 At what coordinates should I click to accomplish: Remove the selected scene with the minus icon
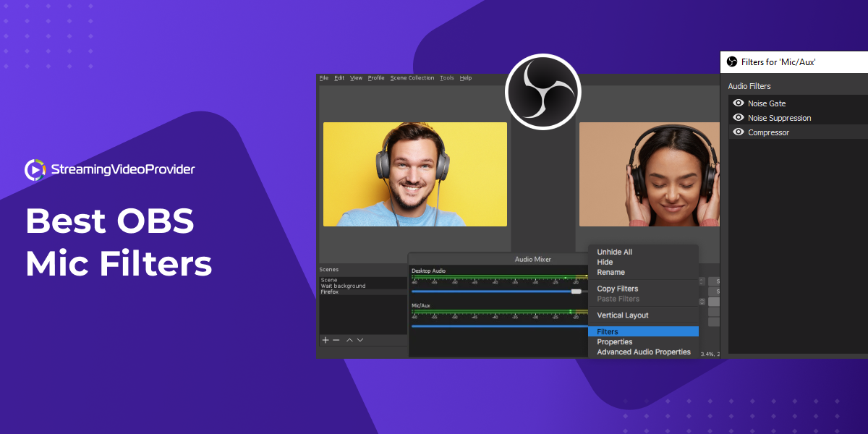336,340
